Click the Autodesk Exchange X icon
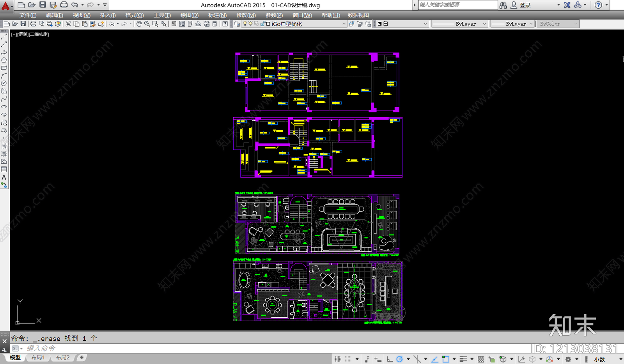This screenshot has width=624, height=364. pos(567,5)
